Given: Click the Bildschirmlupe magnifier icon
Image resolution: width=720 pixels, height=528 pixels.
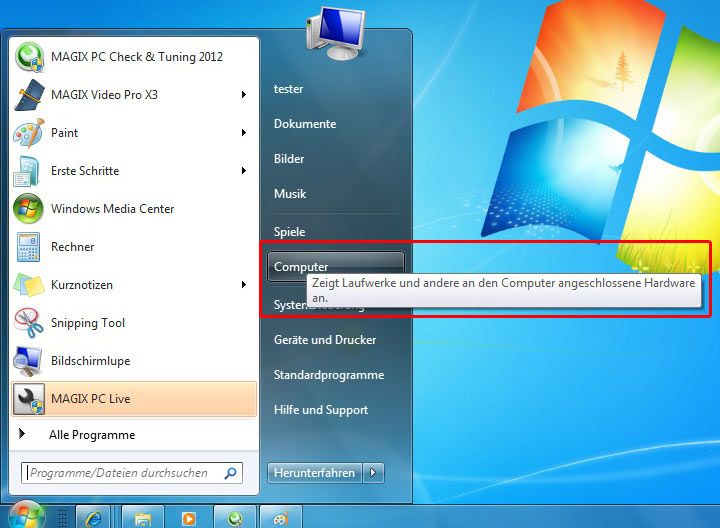Looking at the screenshot, I should point(28,361).
